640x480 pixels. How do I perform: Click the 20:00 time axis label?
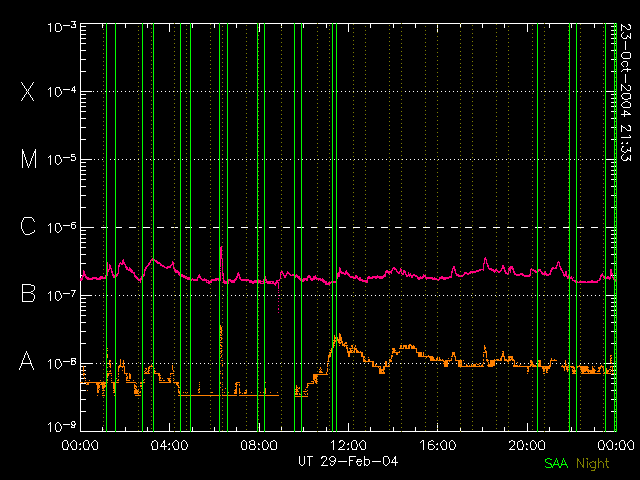[527, 445]
